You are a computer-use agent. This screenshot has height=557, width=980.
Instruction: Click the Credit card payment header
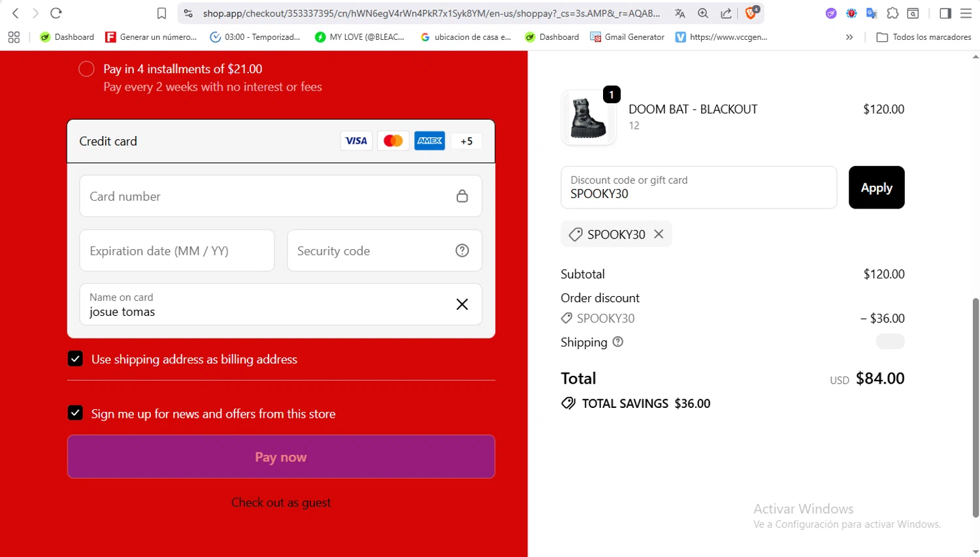click(281, 141)
